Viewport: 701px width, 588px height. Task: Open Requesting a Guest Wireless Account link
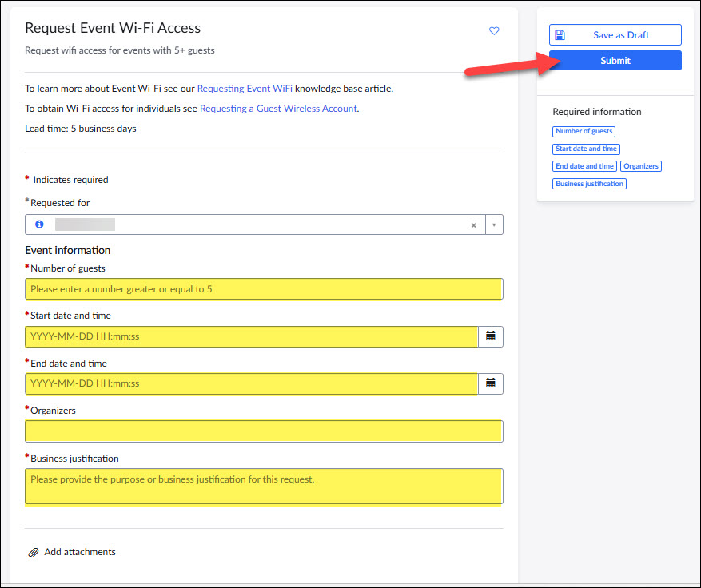[x=278, y=109]
